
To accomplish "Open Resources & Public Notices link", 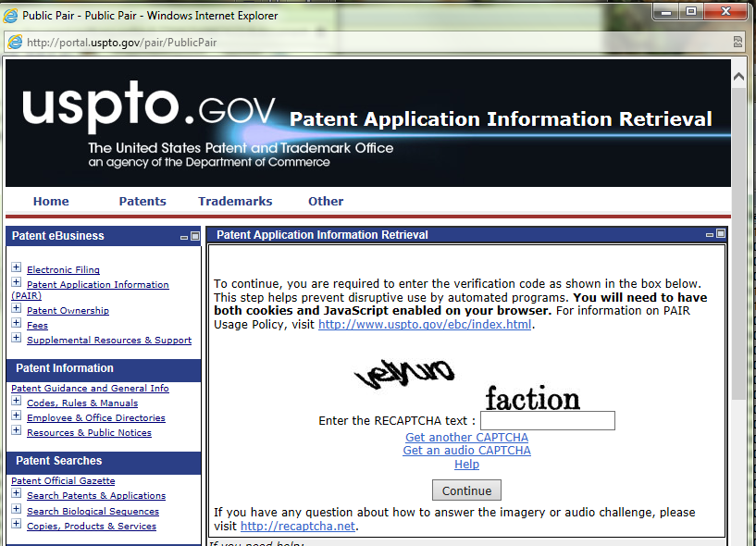I will 89,433.
